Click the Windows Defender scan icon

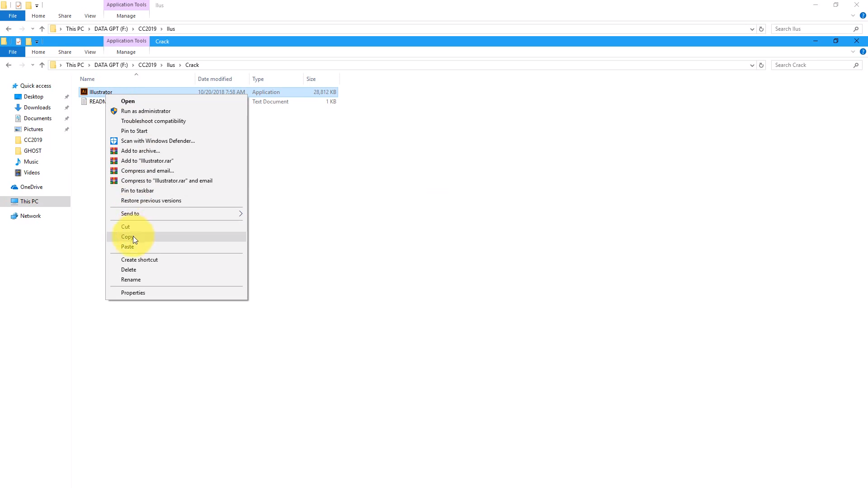tap(114, 141)
